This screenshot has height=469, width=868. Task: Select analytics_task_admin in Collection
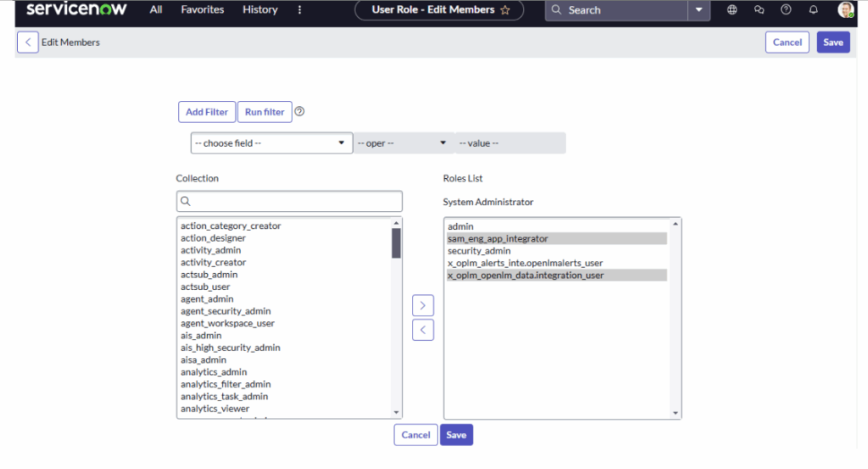[x=224, y=396]
